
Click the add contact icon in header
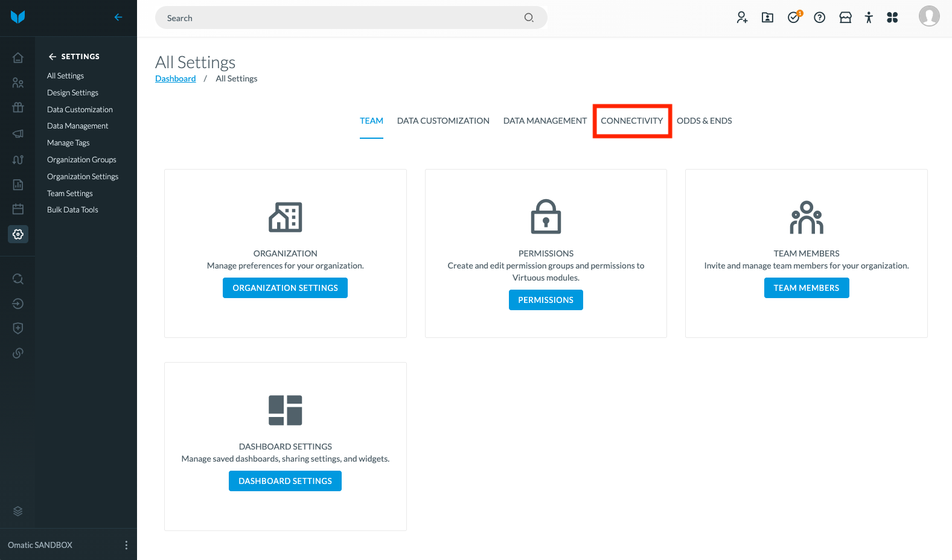click(742, 17)
